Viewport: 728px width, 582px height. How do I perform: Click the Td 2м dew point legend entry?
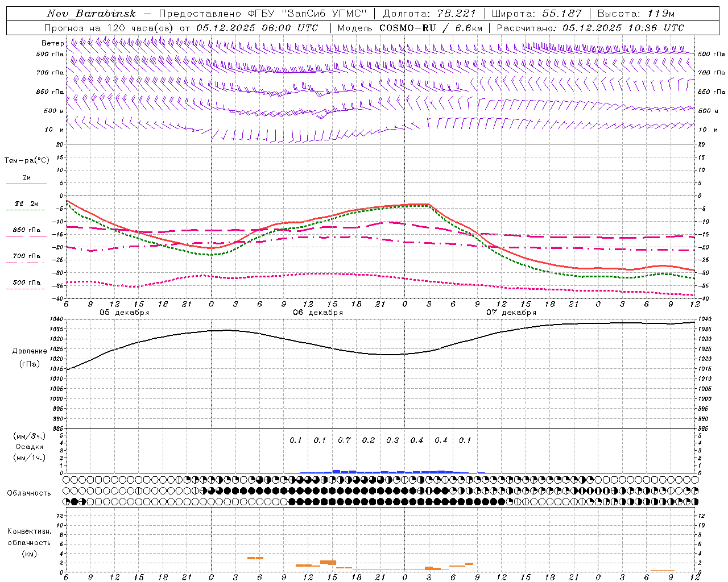(x=27, y=206)
